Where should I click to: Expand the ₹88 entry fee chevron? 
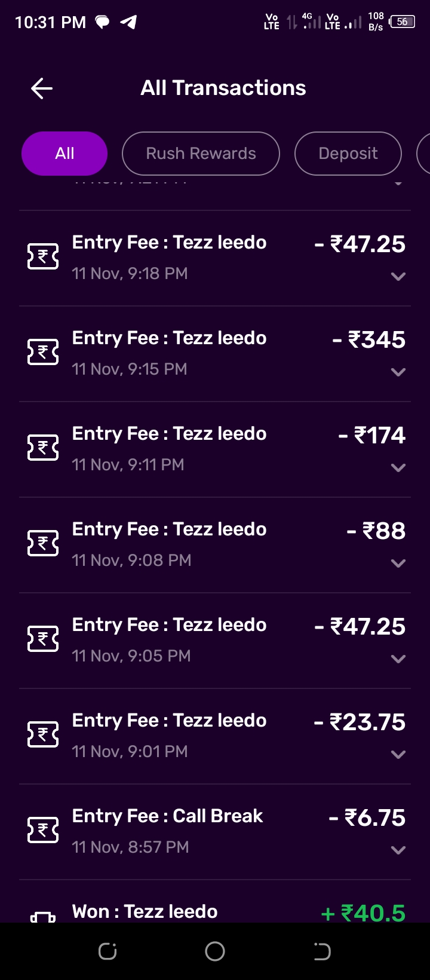(398, 563)
